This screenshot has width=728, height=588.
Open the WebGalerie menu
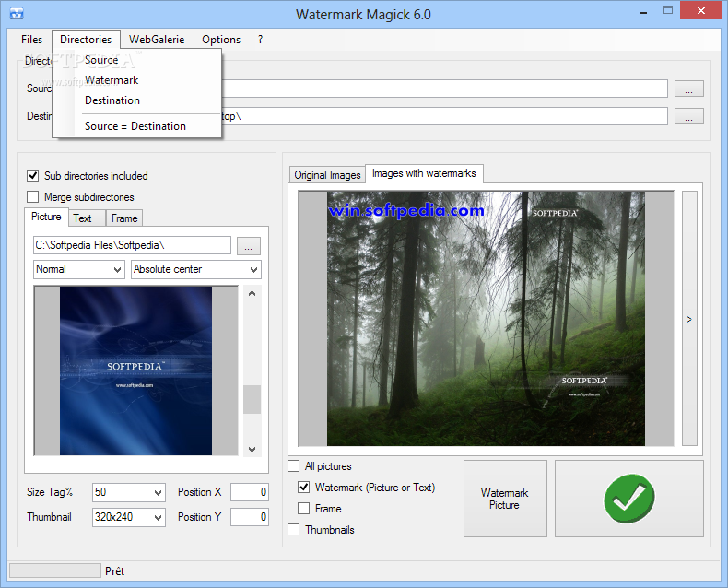coord(157,40)
